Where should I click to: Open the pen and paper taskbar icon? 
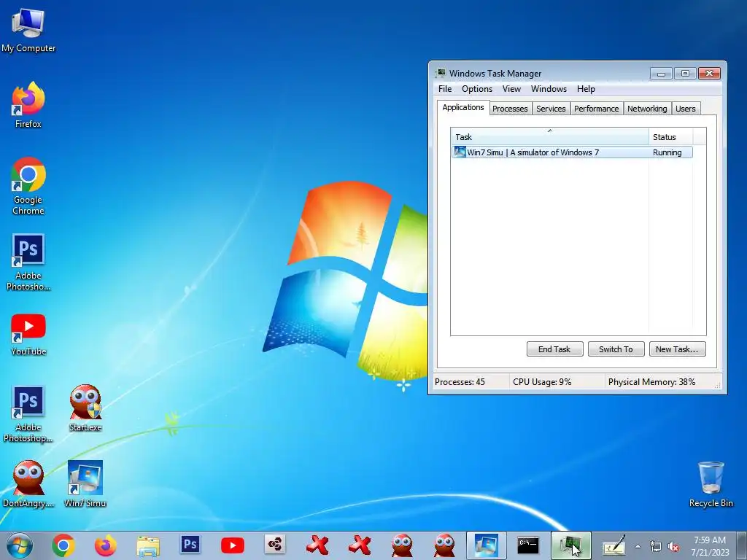click(614, 545)
